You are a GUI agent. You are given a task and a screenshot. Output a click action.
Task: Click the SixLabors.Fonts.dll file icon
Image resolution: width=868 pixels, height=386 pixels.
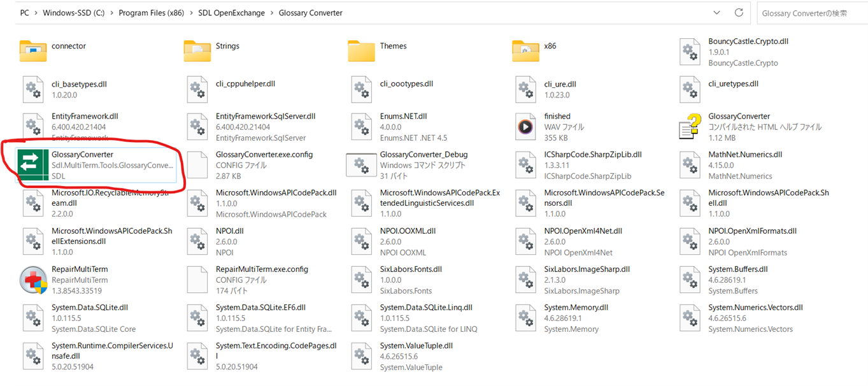tap(362, 280)
